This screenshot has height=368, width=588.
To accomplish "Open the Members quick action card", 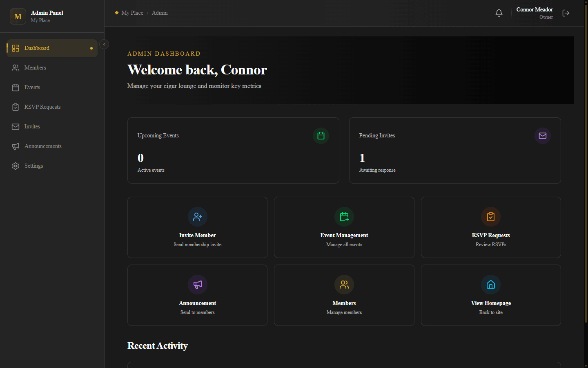I will pyautogui.click(x=344, y=295).
